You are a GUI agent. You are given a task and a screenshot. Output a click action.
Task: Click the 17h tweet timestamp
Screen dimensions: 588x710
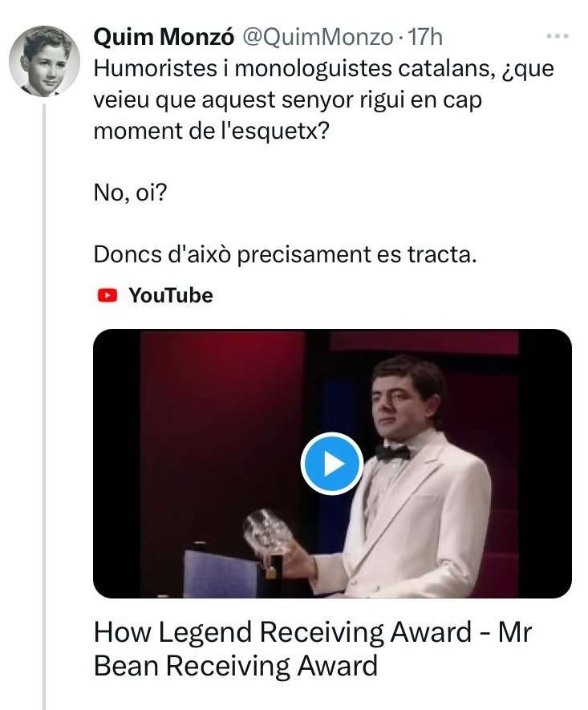425,37
